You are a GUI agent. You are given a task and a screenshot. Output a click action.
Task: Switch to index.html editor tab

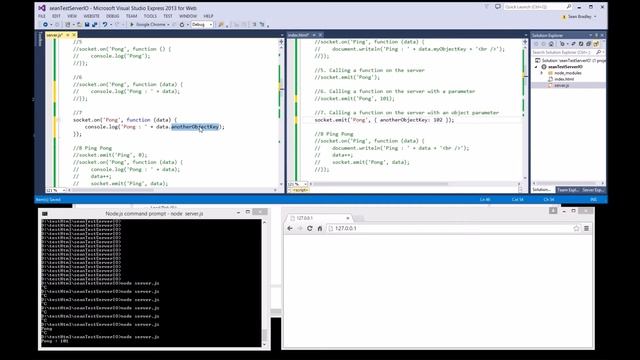(299, 35)
